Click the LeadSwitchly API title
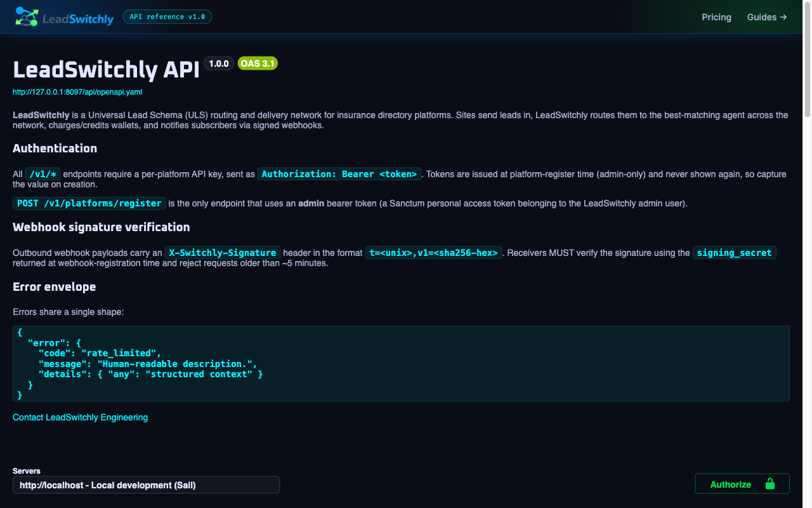This screenshot has height=508, width=812. (x=107, y=69)
